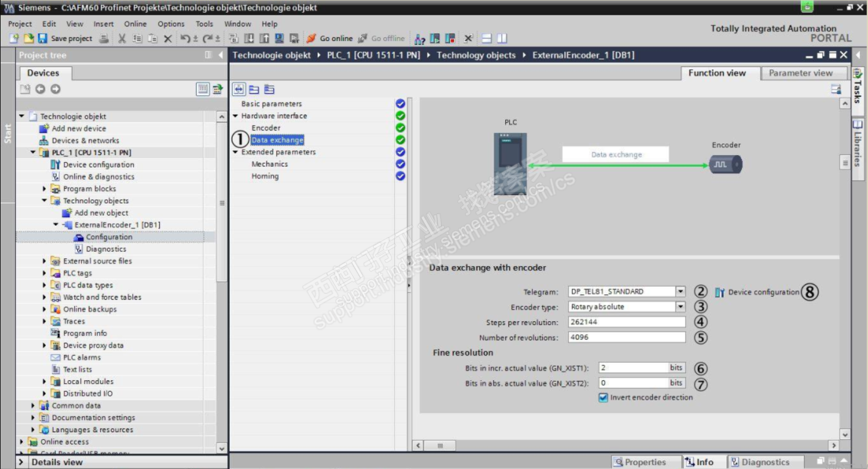Select Mechanics in configuration navigation

(x=270, y=164)
